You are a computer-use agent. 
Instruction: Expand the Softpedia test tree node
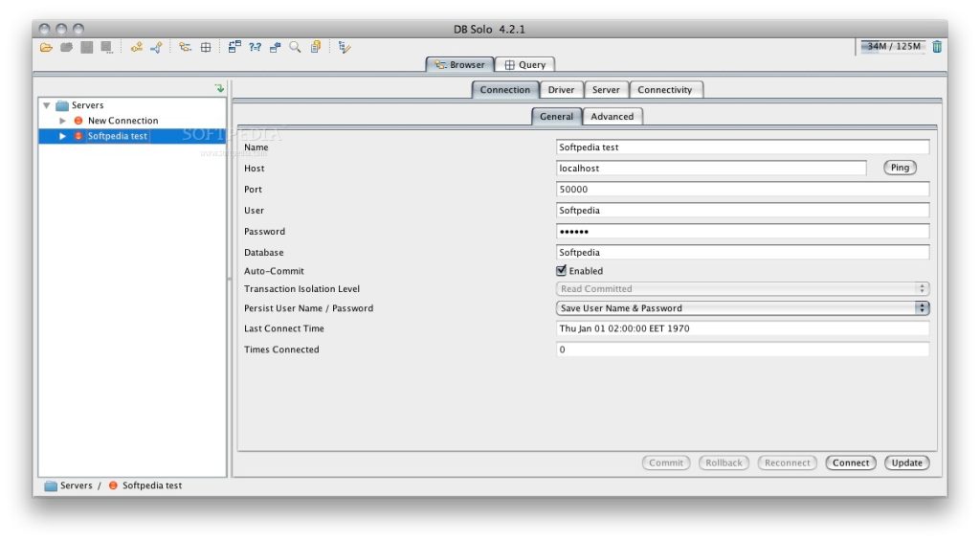[63, 136]
